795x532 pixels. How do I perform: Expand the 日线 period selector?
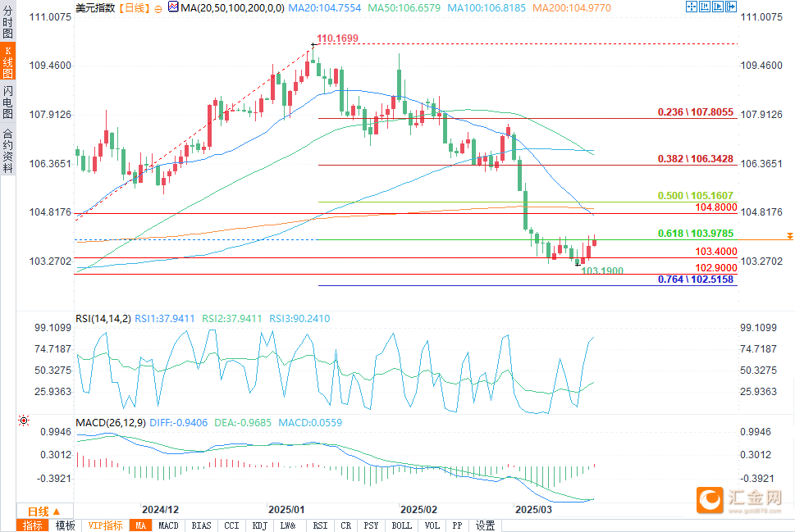pyautogui.click(x=44, y=512)
